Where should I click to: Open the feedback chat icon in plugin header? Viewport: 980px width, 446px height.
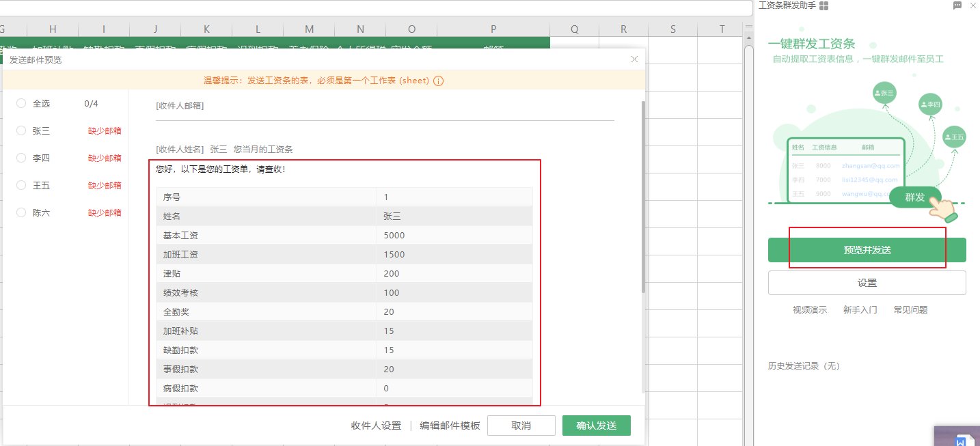957,6
